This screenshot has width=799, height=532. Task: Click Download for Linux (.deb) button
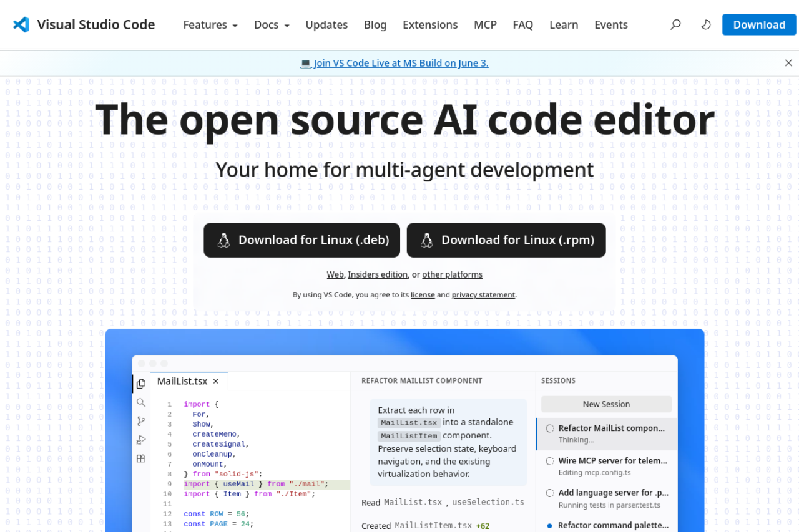coord(301,240)
